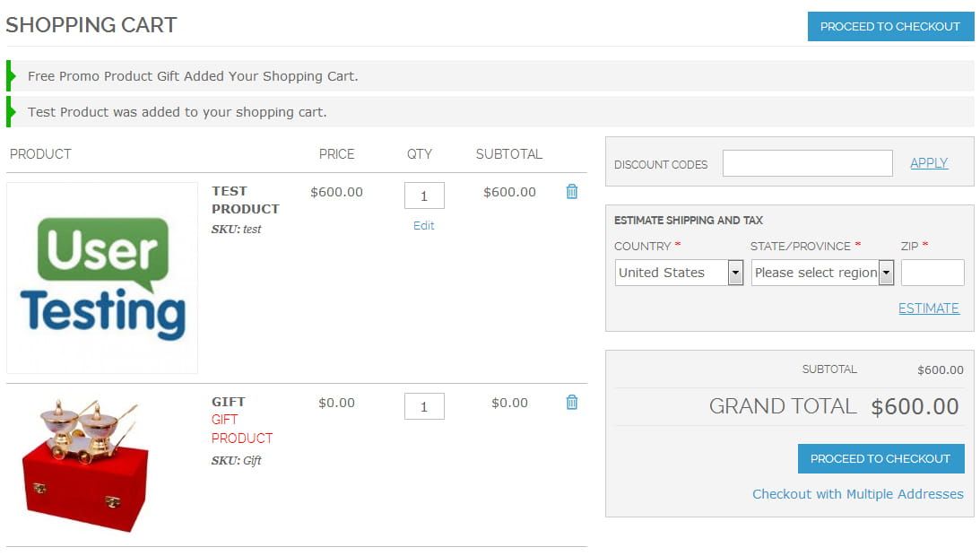This screenshot has height=556, width=980.
Task: Apply the discount code via Apply link
Action: [x=929, y=163]
